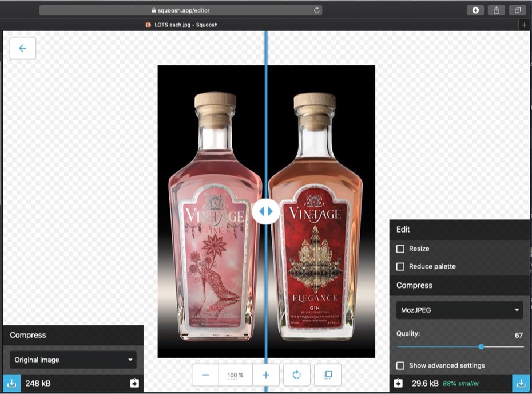
Task: Zoom in with the plus button
Action: point(266,375)
